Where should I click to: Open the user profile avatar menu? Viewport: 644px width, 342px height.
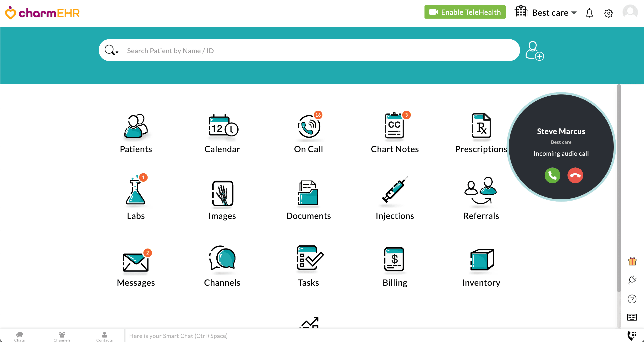tap(630, 12)
